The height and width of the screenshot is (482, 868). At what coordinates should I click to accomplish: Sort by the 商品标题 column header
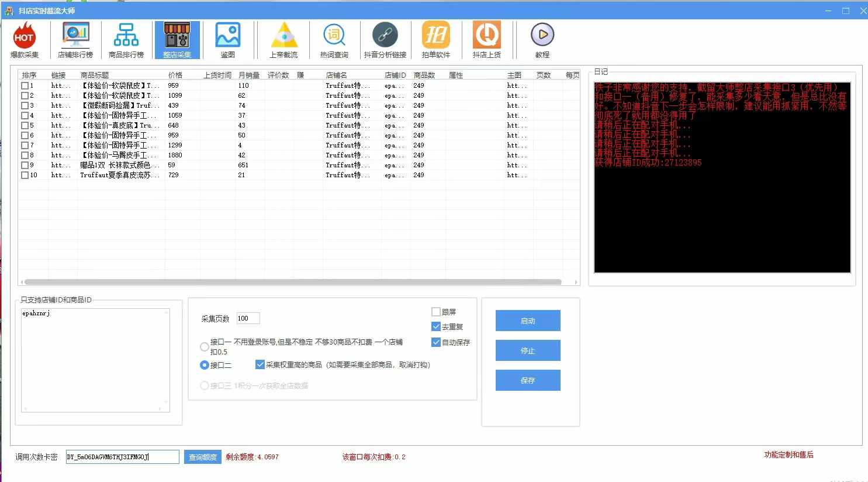tap(95, 75)
